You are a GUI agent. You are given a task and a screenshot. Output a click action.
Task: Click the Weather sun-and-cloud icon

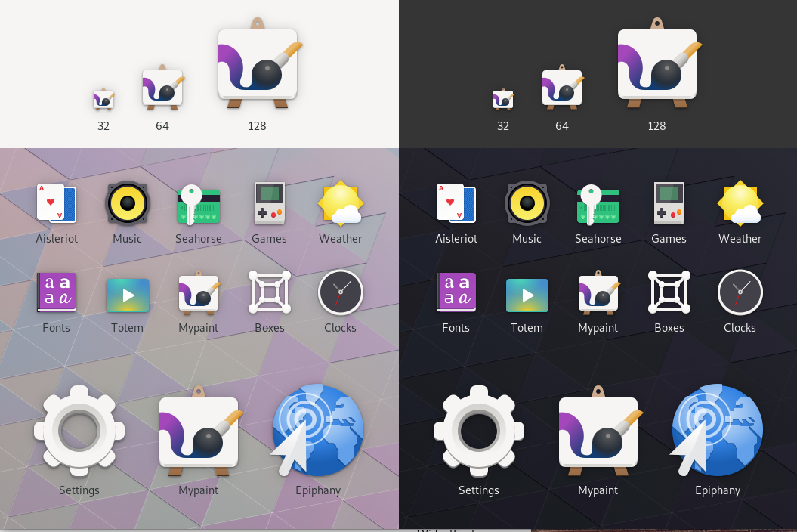coord(340,203)
